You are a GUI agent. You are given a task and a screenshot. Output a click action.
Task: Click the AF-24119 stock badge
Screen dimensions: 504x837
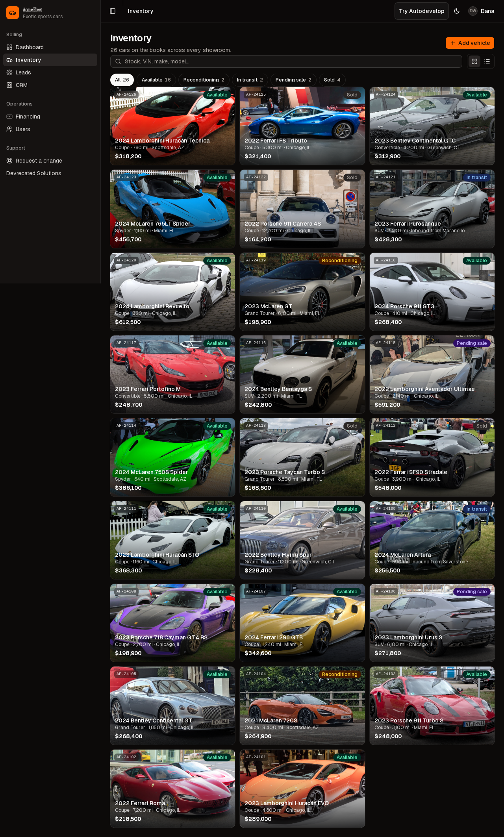(256, 260)
